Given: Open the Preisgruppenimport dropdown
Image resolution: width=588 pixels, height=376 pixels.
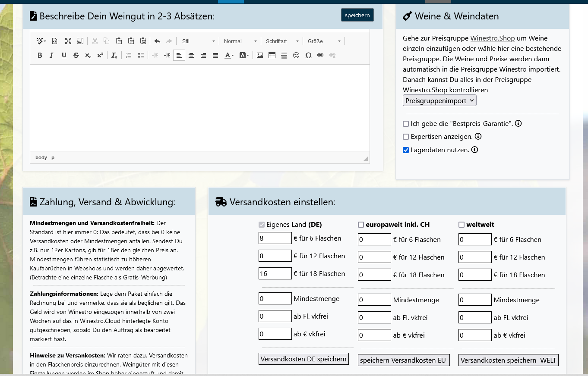Looking at the screenshot, I should pyautogui.click(x=439, y=100).
